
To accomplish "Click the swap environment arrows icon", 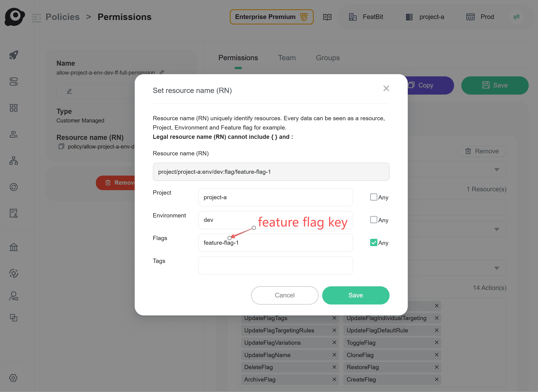I will 516,17.
